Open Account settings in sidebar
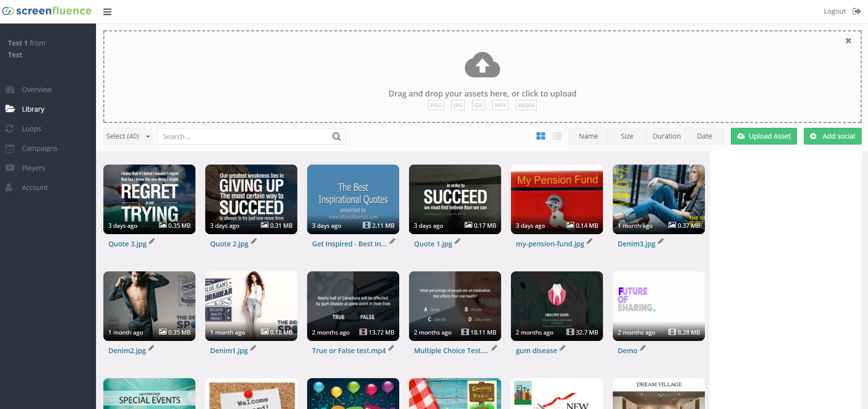The height and width of the screenshot is (409, 868). click(x=35, y=188)
